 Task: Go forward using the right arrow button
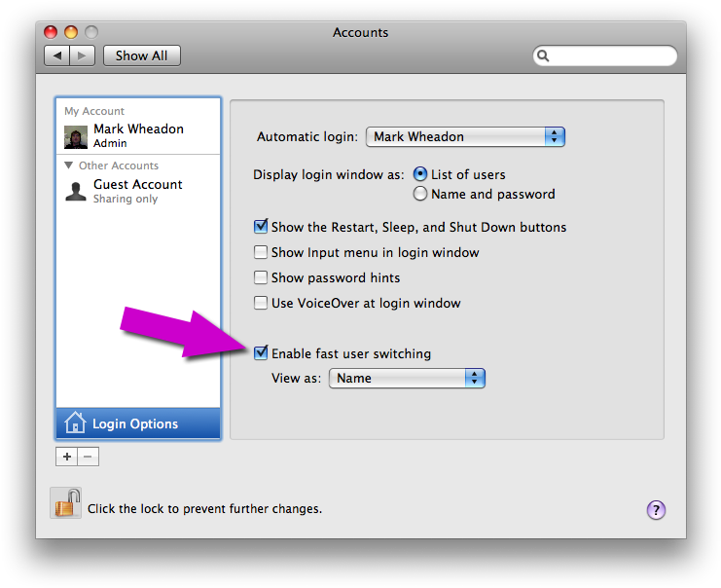coord(83,55)
